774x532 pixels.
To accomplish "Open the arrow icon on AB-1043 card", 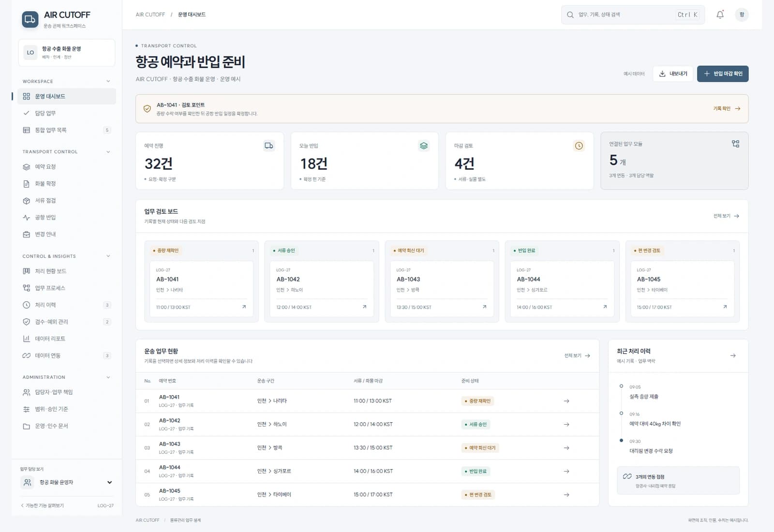I will (x=484, y=307).
